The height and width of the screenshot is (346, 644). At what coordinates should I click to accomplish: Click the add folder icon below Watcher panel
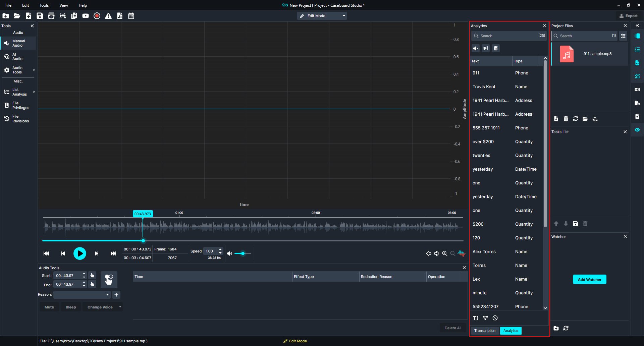[x=556, y=328]
